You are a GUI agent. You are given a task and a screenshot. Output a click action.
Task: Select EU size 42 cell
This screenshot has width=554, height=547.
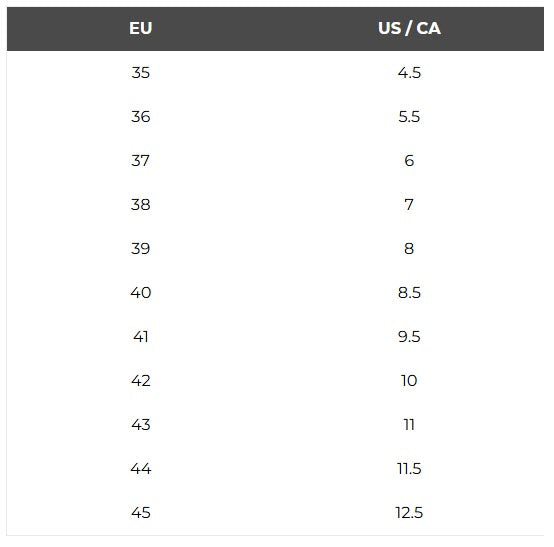141,381
